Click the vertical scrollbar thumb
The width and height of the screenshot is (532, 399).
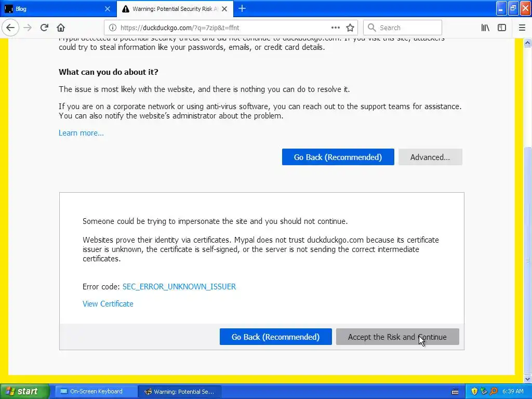tap(528, 260)
